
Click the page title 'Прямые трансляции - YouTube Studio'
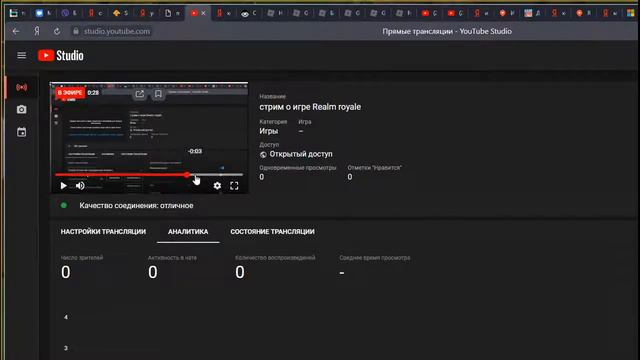tap(447, 31)
